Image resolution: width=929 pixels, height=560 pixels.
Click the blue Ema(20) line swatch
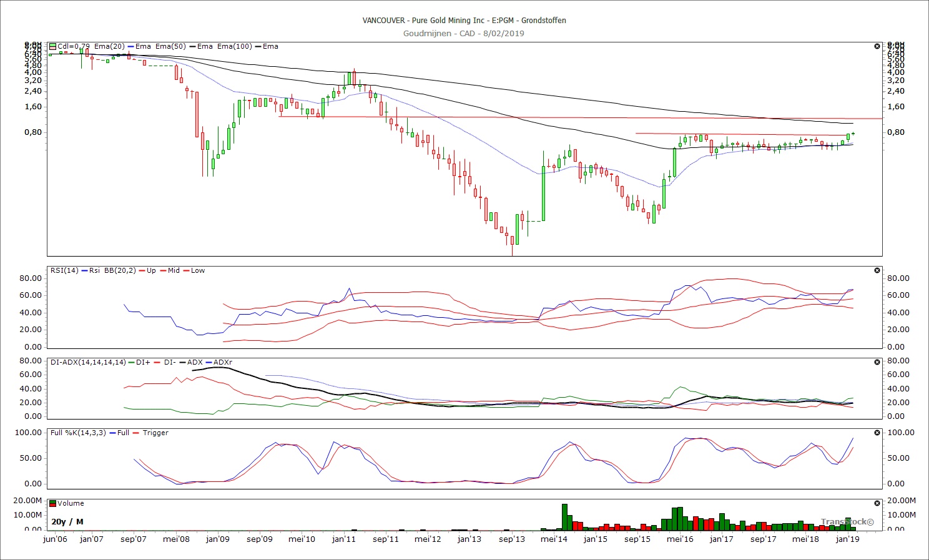(x=130, y=46)
